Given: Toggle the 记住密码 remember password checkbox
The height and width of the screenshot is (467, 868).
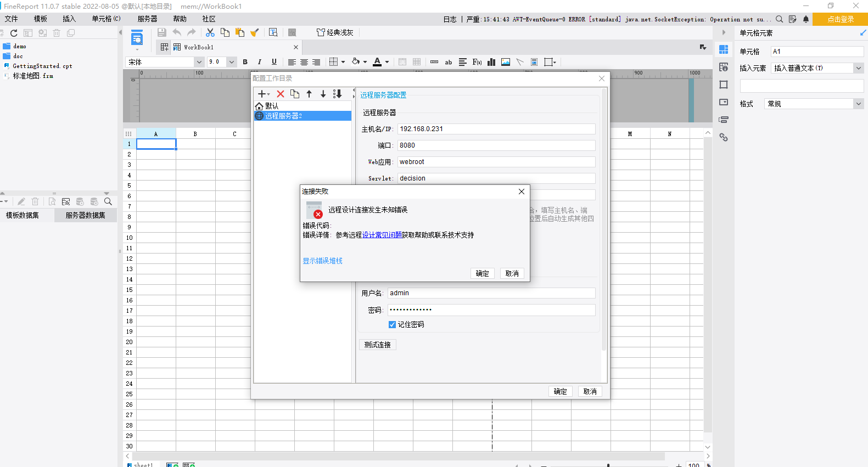Looking at the screenshot, I should 392,325.
